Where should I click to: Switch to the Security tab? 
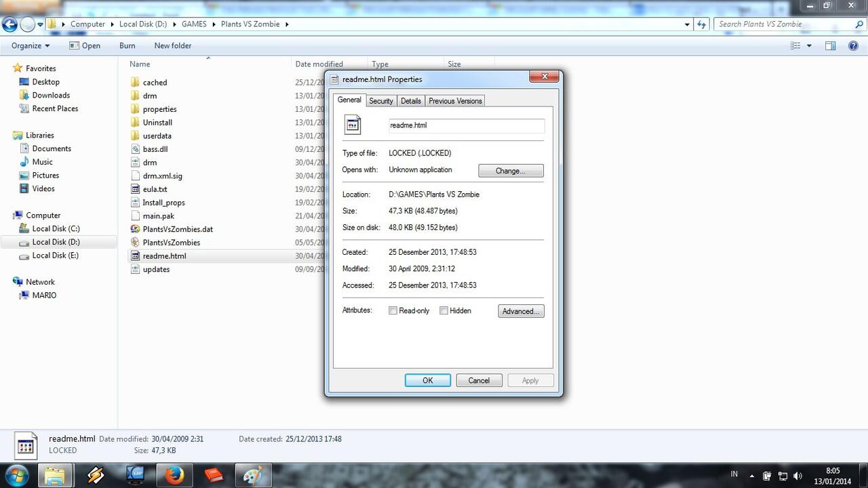(380, 100)
